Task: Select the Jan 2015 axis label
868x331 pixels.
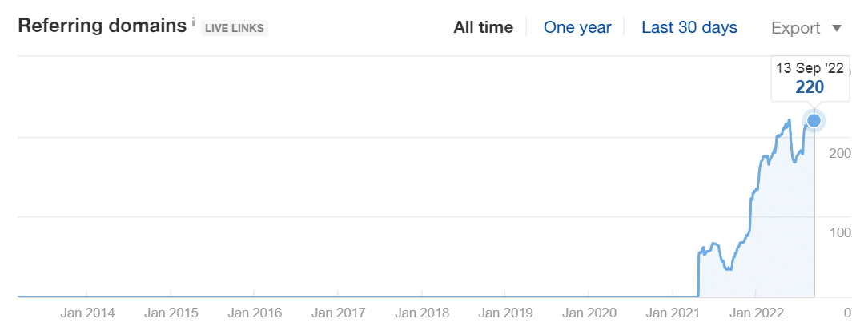Action: click(x=171, y=313)
